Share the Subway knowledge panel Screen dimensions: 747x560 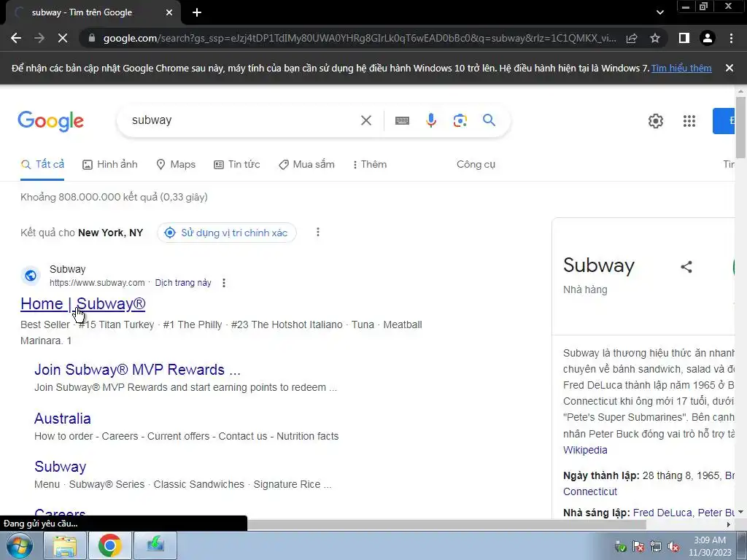(x=686, y=267)
